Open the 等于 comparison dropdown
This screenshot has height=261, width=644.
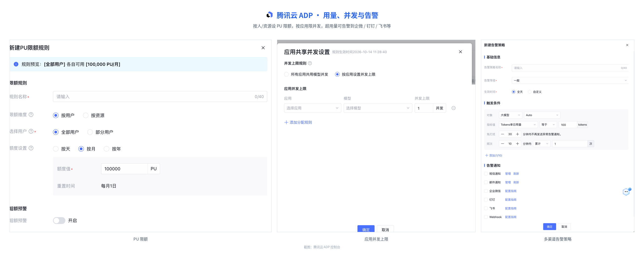point(548,125)
